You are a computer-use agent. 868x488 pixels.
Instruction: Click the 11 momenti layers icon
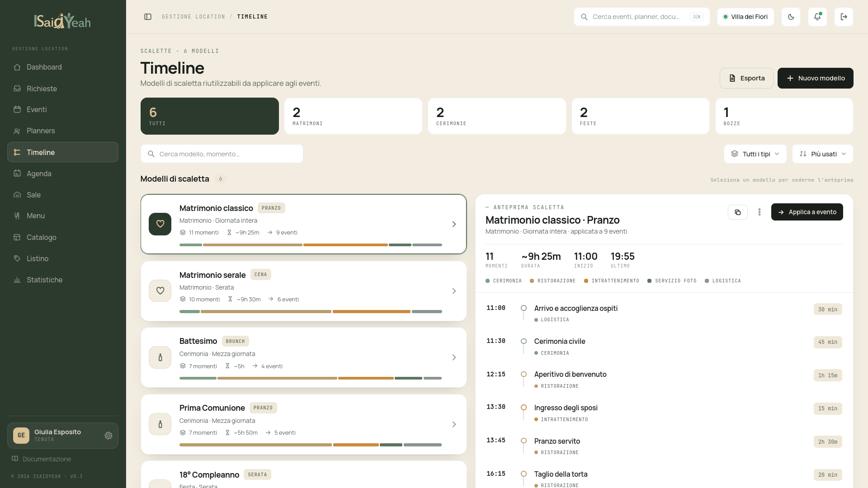coord(183,233)
